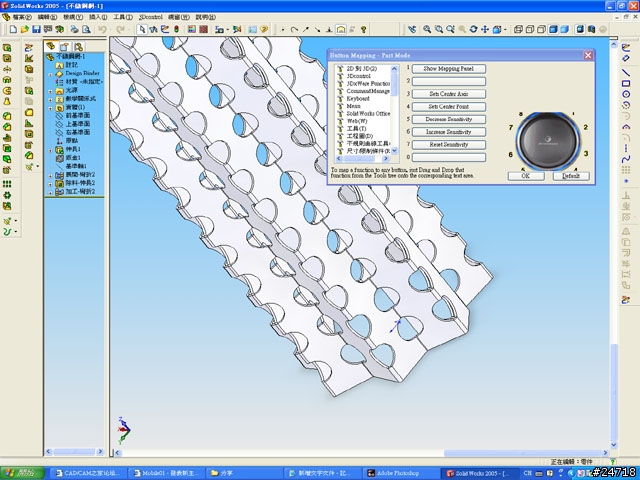Click the Show Mapping Panel button
Viewport: 640px width, 480px height.
[449, 69]
